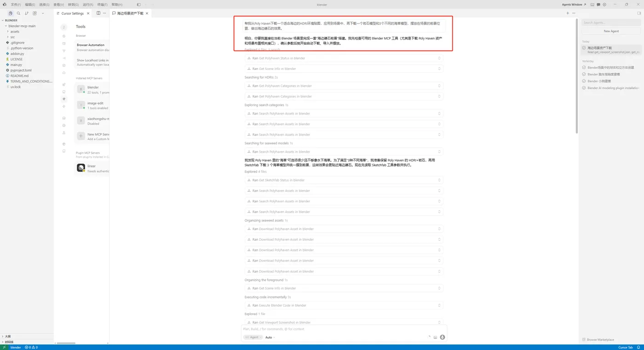Click Cursor Tab in the status bar
644x350 pixels.
(626, 347)
